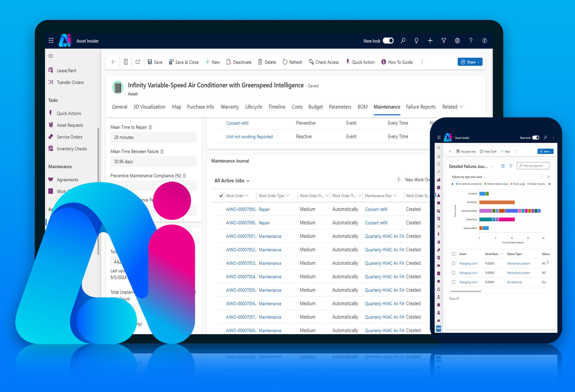Toggle select-all checkmark in Work Order column header
This screenshot has height=392, width=575.
point(221,195)
